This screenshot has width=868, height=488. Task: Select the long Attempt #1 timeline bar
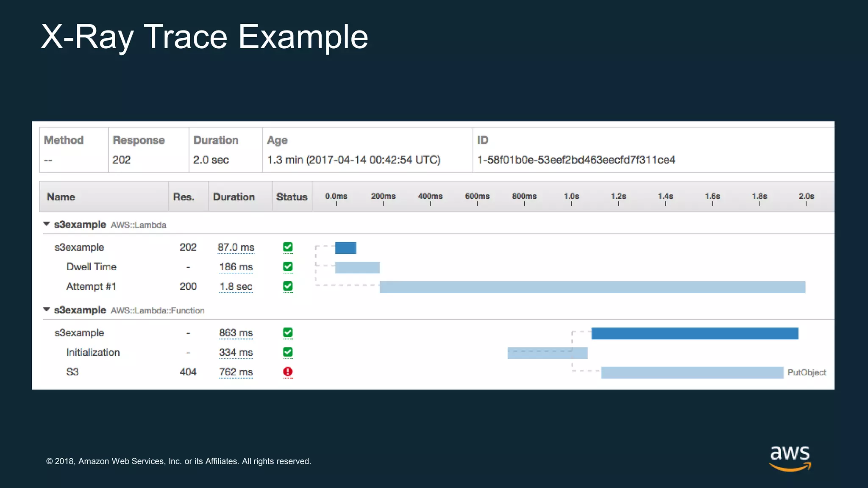[592, 287]
